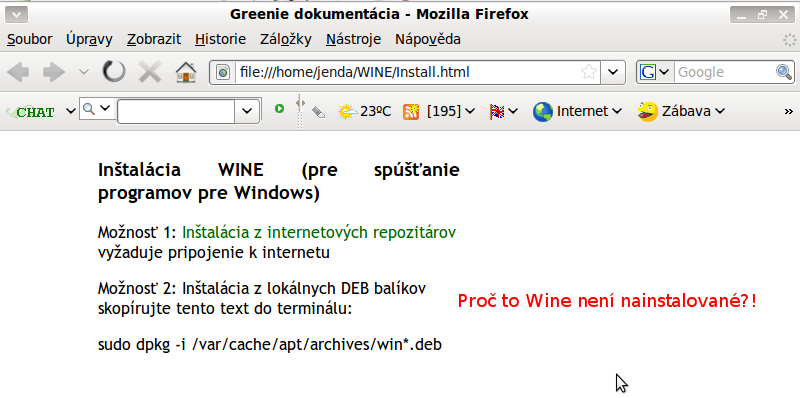Open the weather 23ºC widget
Image resolution: width=800 pixels, height=398 pixels.
click(x=364, y=111)
